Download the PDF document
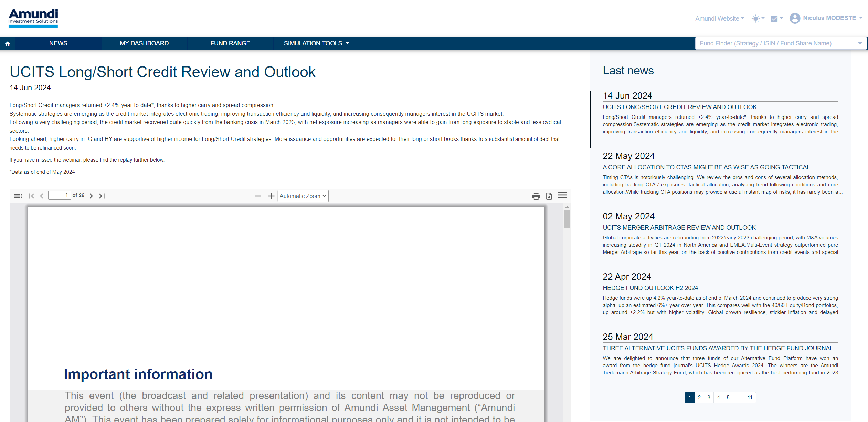 click(549, 196)
